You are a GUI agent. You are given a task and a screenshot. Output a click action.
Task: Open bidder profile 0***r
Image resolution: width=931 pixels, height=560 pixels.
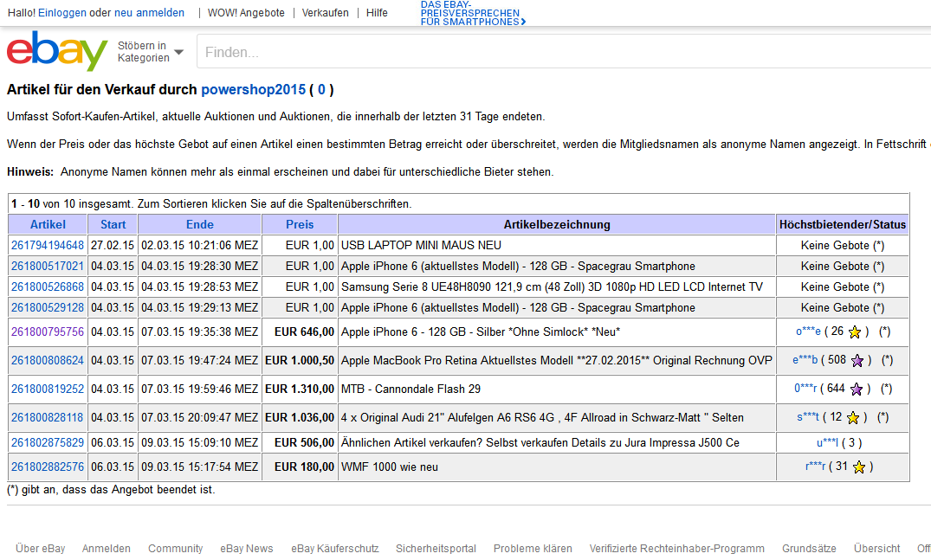click(805, 389)
